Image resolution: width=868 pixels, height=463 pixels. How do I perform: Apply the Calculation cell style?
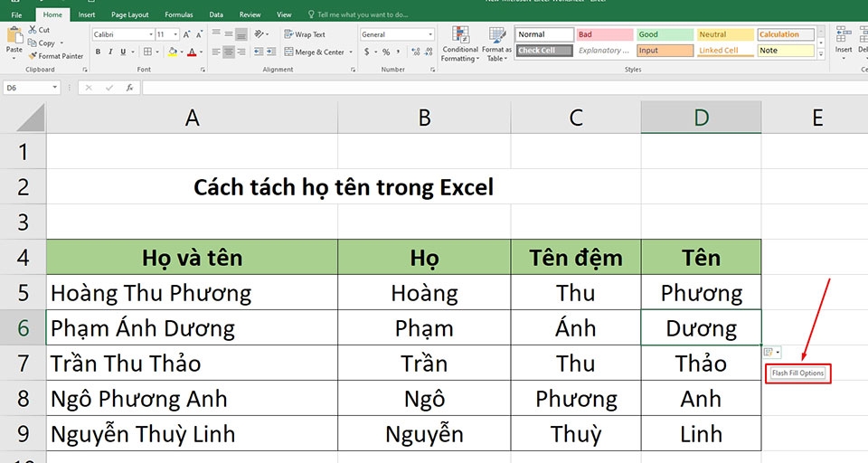[x=786, y=34]
